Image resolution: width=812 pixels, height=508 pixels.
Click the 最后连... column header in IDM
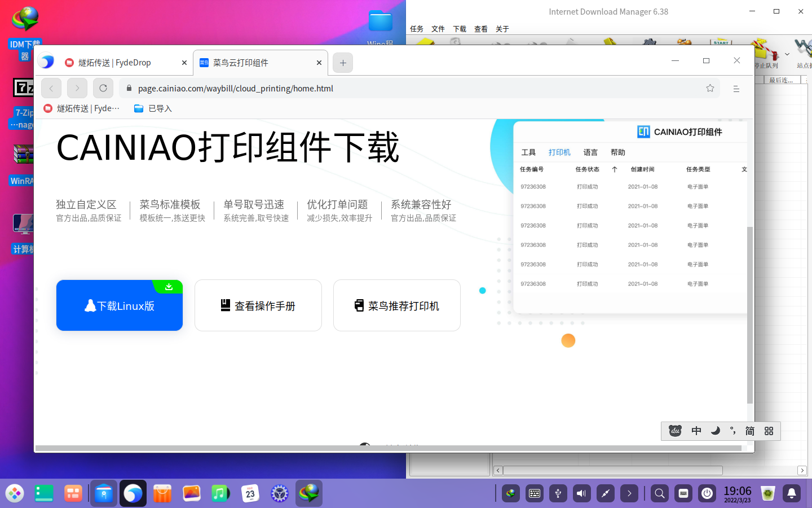pyautogui.click(x=781, y=81)
